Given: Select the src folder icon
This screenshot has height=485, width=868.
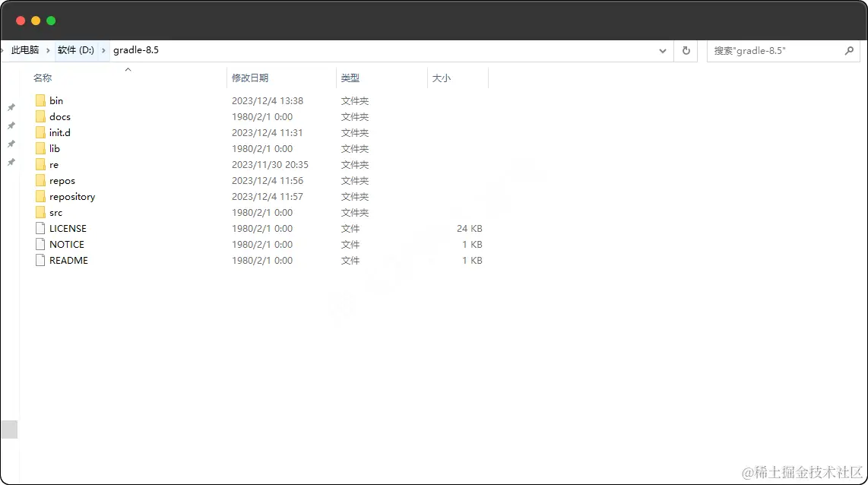Looking at the screenshot, I should pos(40,212).
